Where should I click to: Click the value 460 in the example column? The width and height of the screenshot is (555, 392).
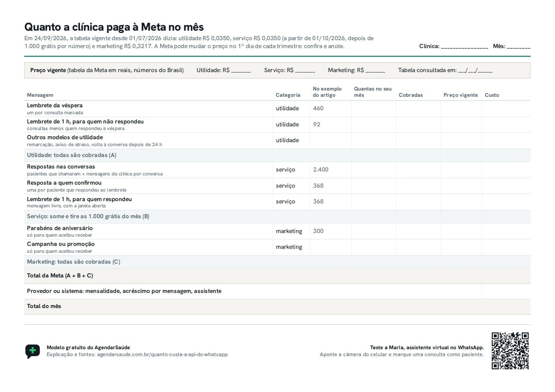coord(318,108)
